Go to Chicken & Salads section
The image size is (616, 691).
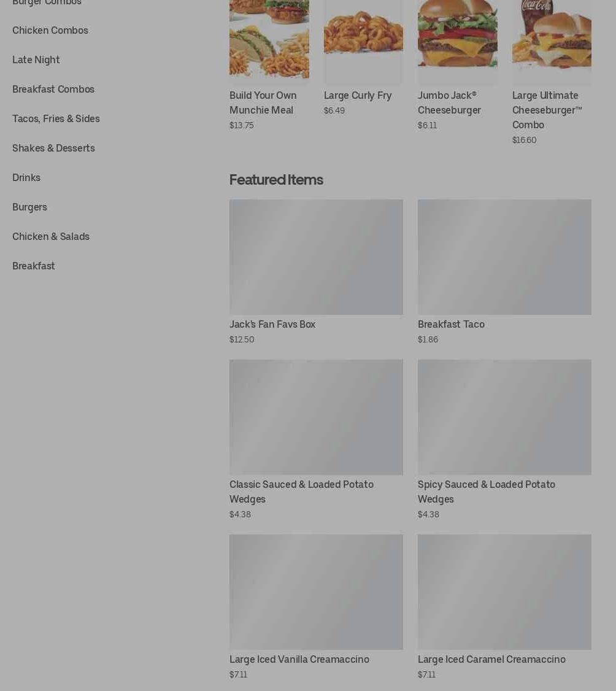51,237
